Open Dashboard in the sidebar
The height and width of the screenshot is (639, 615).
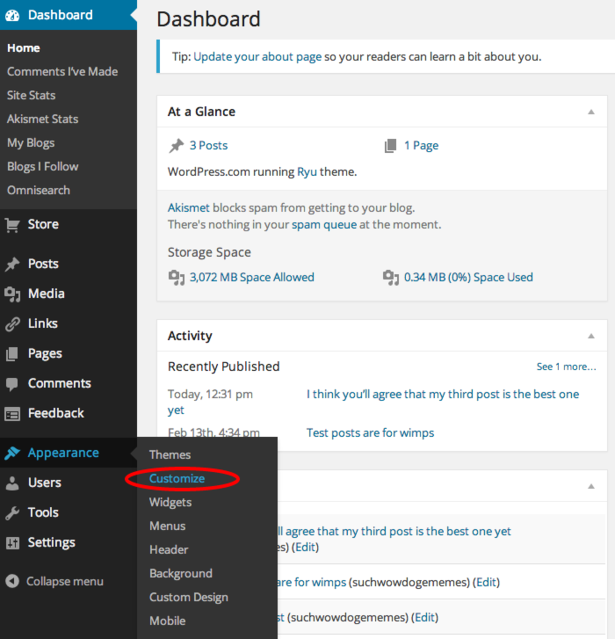pos(60,15)
